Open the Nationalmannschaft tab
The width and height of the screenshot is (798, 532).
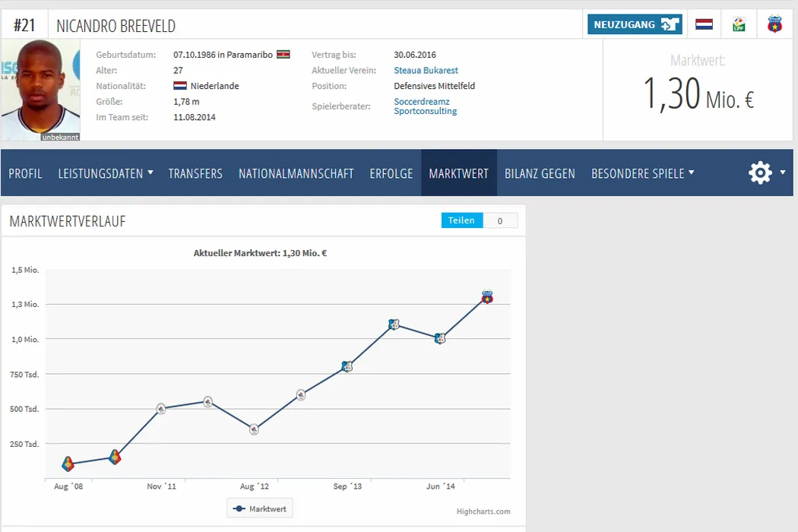click(x=296, y=173)
